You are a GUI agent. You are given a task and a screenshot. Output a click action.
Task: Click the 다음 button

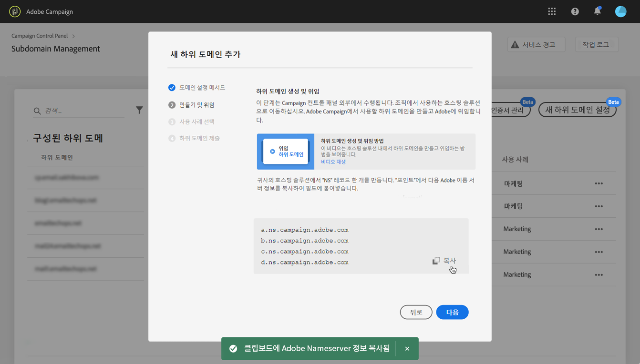(x=452, y=312)
